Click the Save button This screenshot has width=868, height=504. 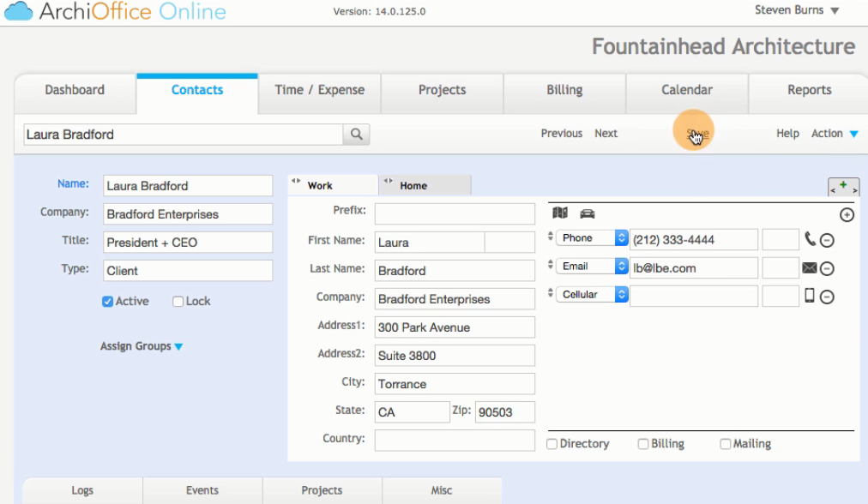tap(697, 134)
